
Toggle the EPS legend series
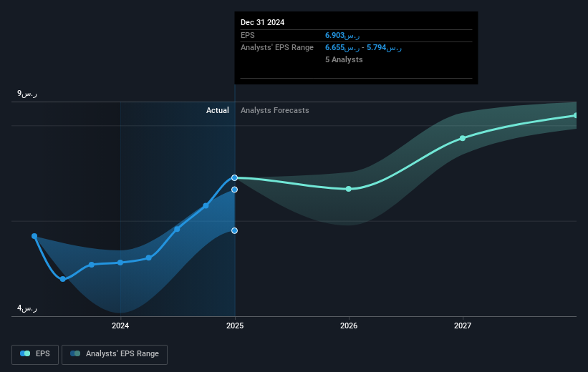tap(35, 354)
